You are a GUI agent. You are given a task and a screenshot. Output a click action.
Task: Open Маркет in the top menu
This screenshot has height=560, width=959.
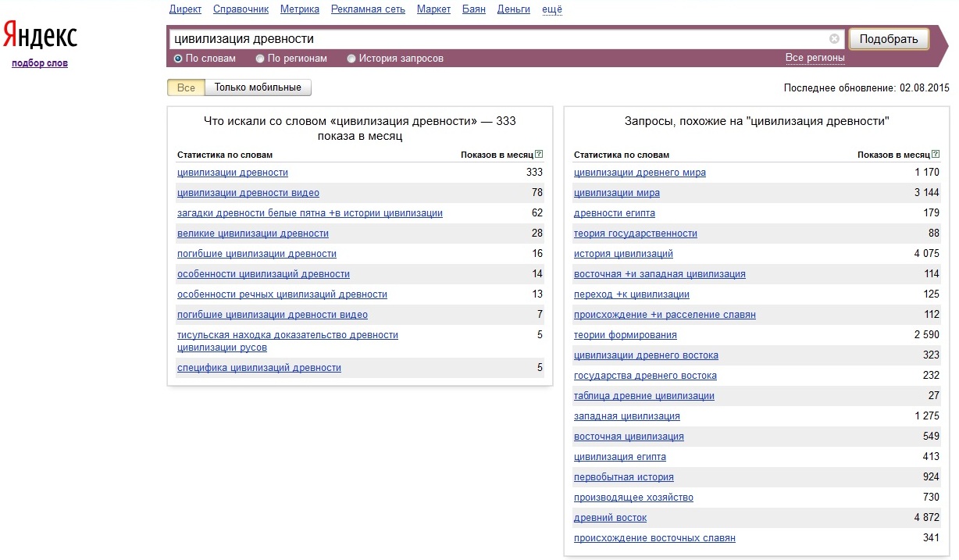tap(433, 9)
